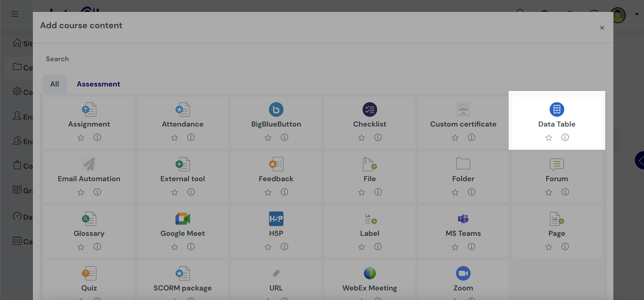Switch to the All tab
Viewport: 644px width, 300px height.
point(54,84)
